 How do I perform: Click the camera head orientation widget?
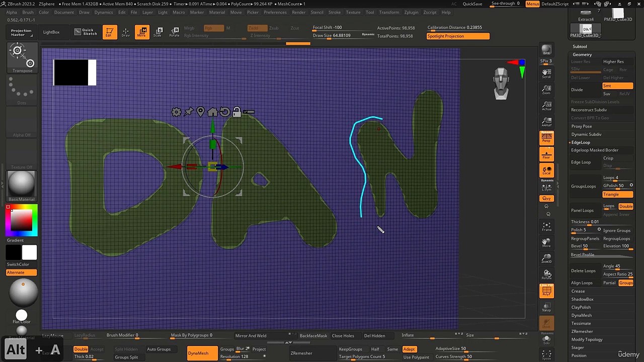[x=501, y=84]
